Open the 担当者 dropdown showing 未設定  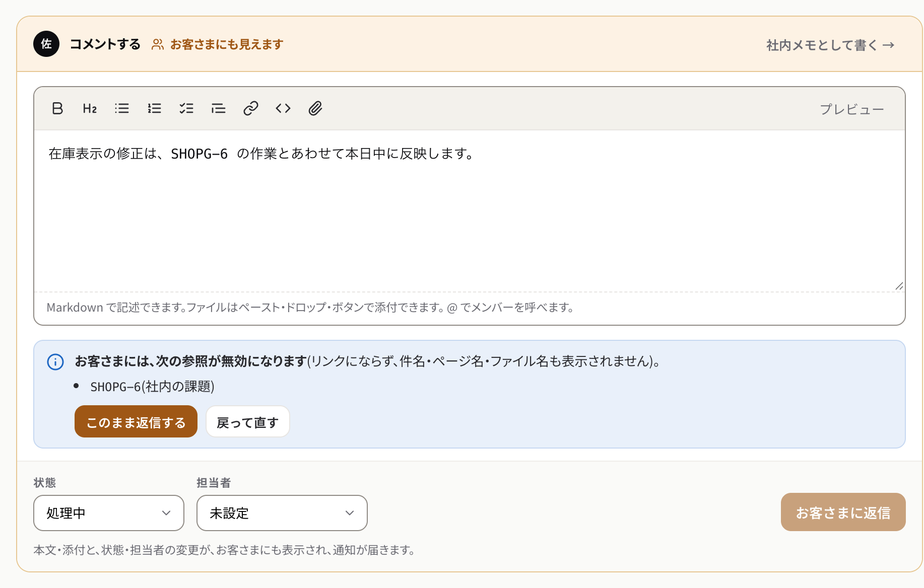[x=282, y=513]
